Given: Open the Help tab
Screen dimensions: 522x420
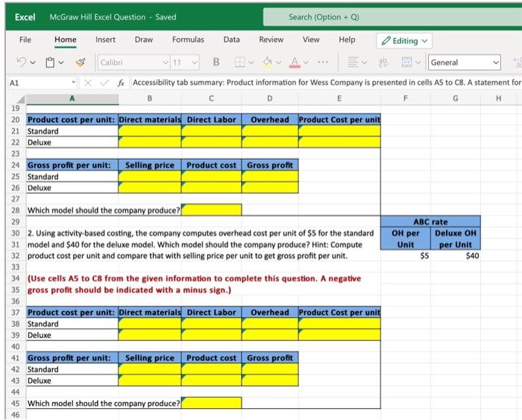Looking at the screenshot, I should tap(348, 40).
